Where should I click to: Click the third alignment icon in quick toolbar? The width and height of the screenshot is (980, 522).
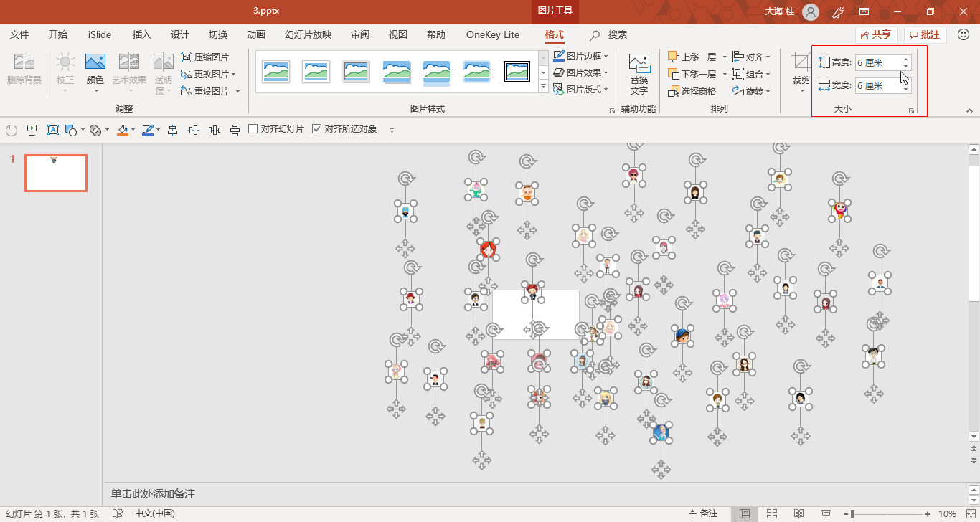coord(214,130)
